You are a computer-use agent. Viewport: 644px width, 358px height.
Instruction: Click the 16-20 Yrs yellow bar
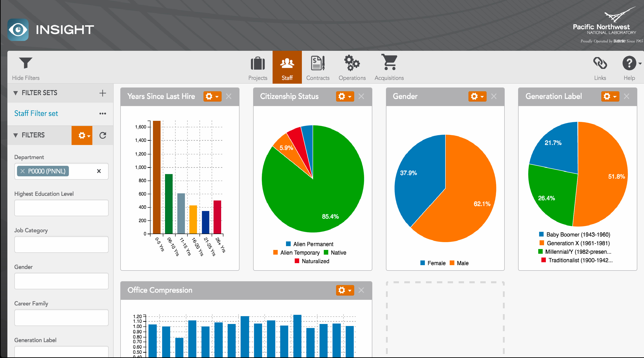[x=193, y=219]
